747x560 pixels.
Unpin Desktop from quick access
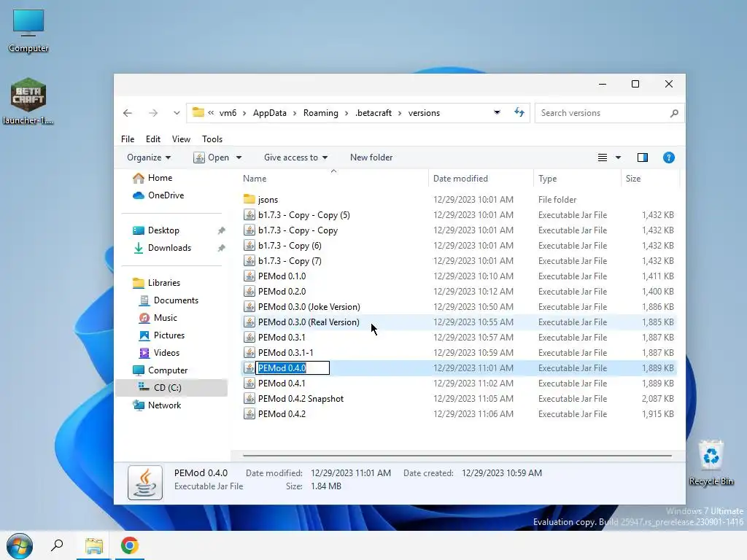tap(221, 230)
